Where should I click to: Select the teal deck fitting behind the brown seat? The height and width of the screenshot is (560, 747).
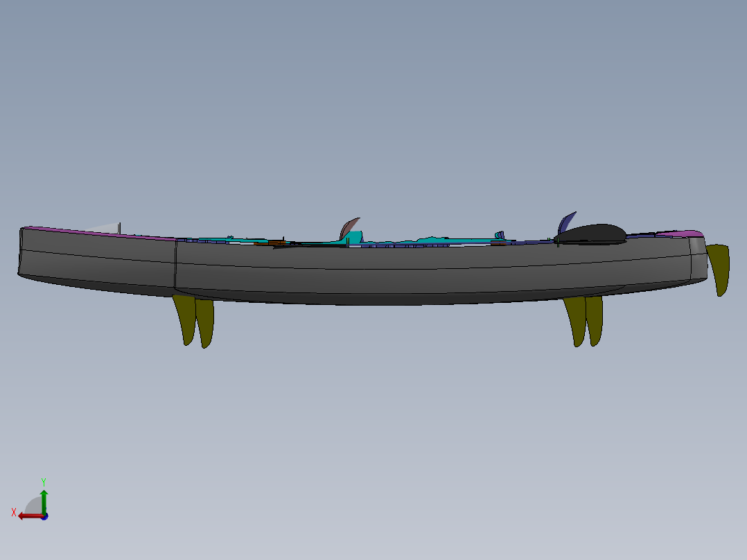click(x=355, y=236)
